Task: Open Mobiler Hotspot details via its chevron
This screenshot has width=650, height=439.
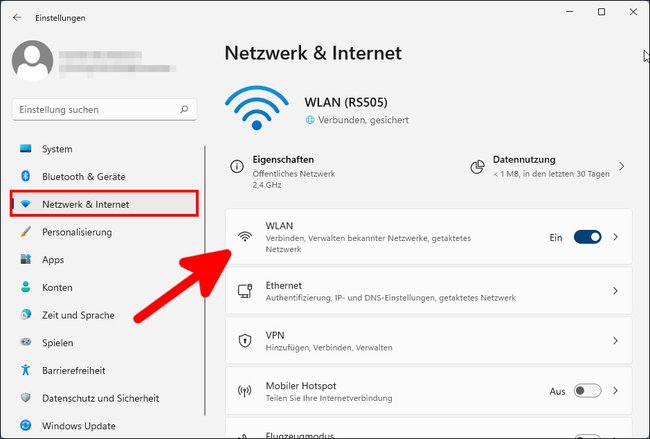Action: pos(616,390)
